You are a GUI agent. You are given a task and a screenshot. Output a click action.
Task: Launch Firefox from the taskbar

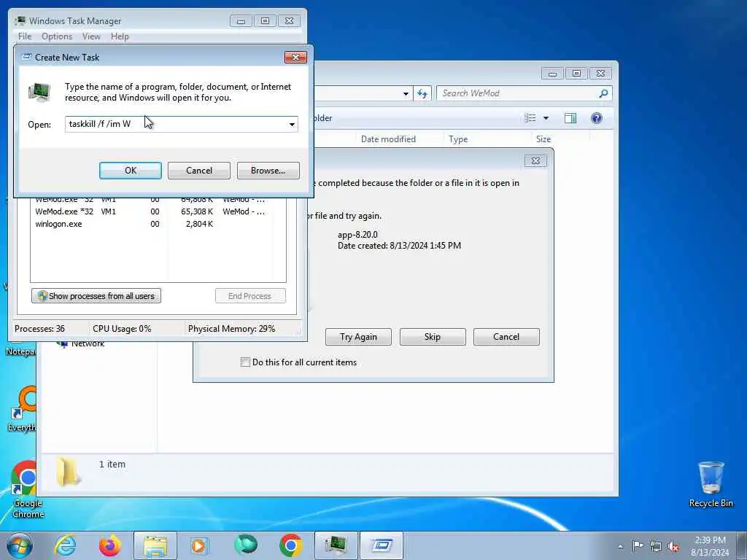pos(109,545)
